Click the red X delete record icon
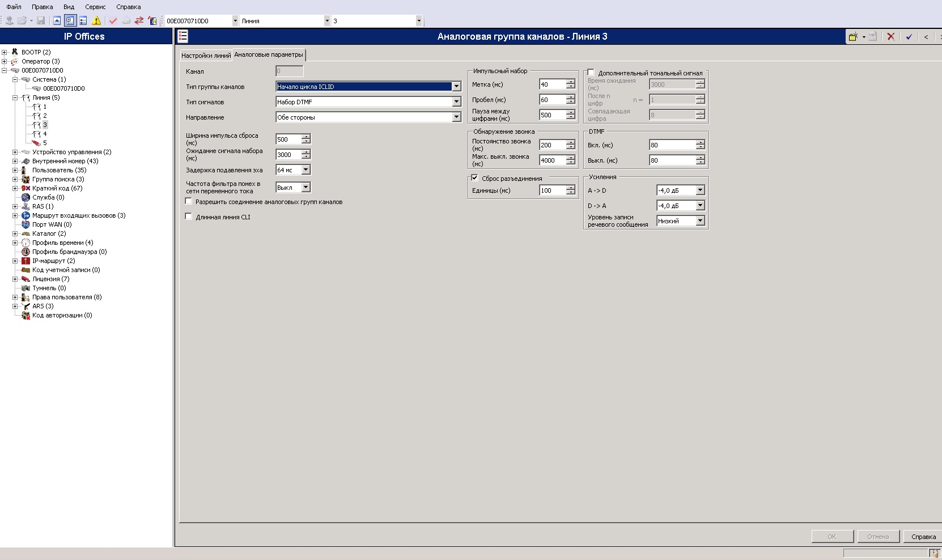The width and height of the screenshot is (942, 560). [x=891, y=36]
